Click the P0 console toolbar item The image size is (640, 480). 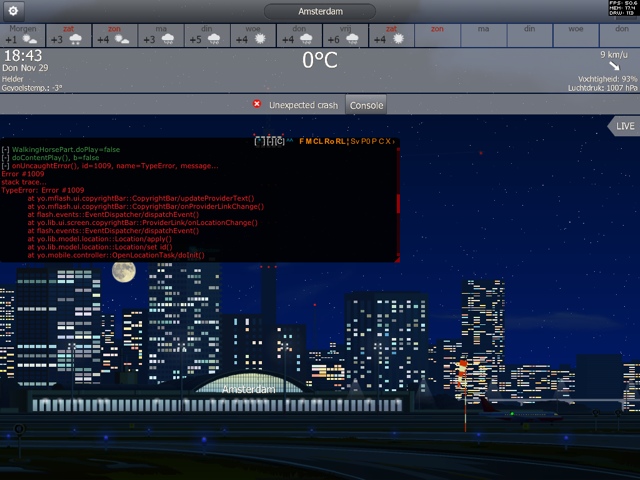tap(365, 141)
